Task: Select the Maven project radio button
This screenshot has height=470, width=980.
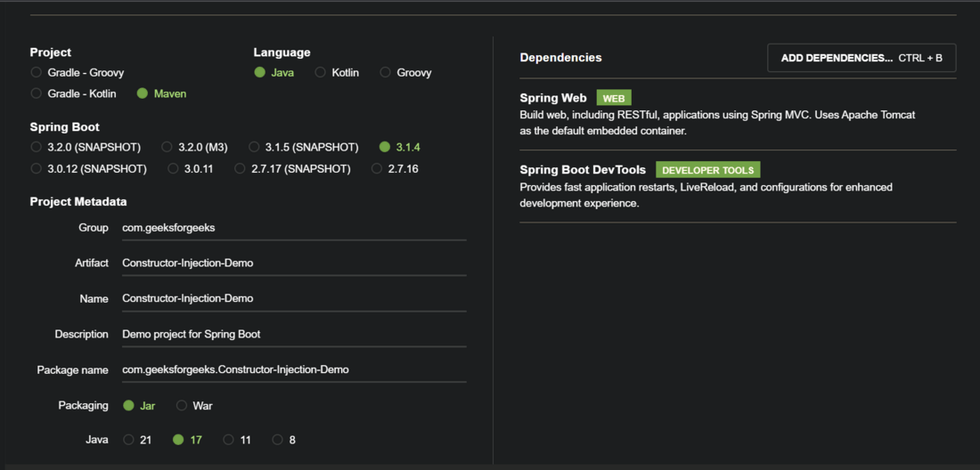Action: point(143,93)
